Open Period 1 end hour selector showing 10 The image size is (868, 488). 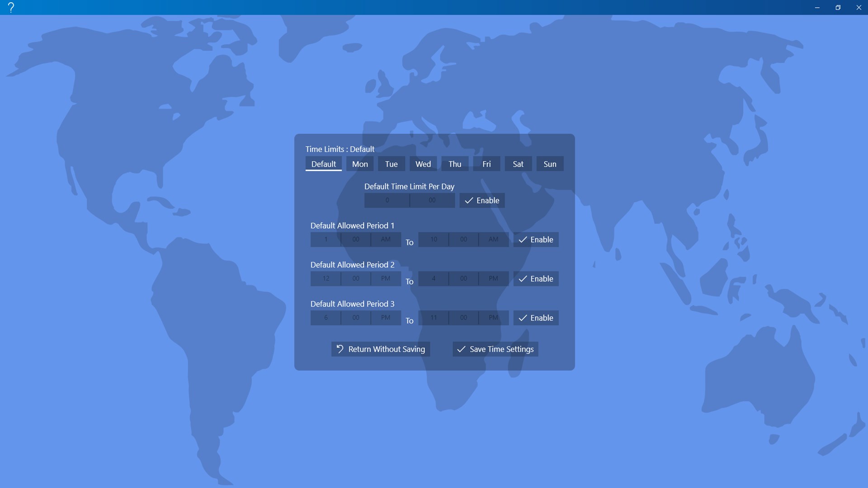433,239
